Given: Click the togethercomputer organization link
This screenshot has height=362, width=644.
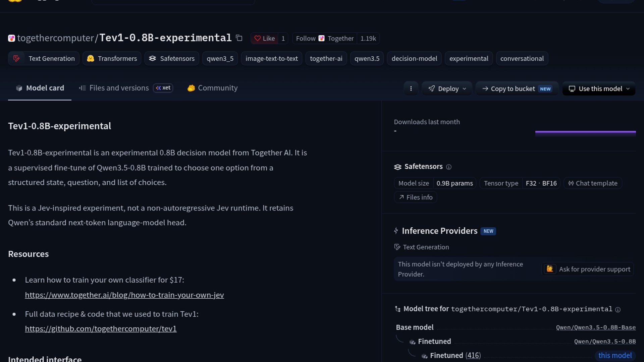Looking at the screenshot, I should pyautogui.click(x=55, y=38).
